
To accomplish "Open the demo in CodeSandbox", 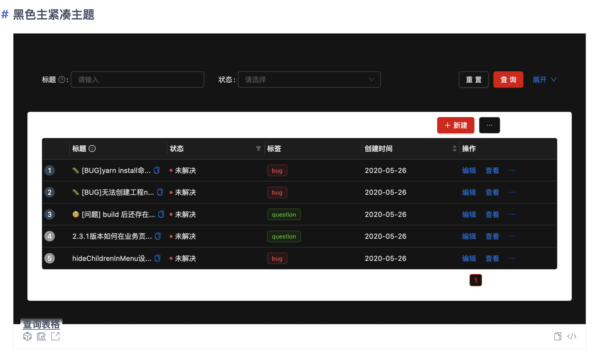I will click(x=27, y=336).
